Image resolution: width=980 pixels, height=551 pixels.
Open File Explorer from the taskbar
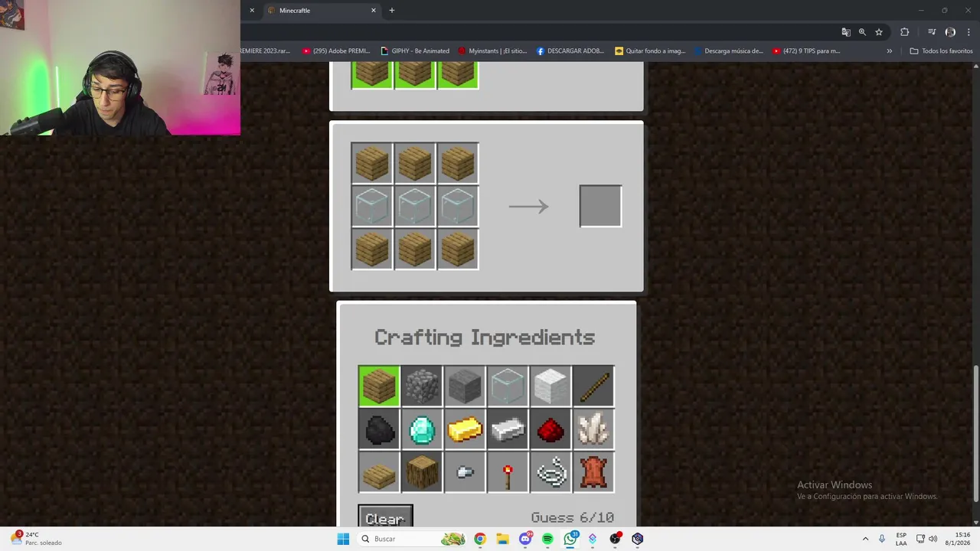[x=502, y=539]
